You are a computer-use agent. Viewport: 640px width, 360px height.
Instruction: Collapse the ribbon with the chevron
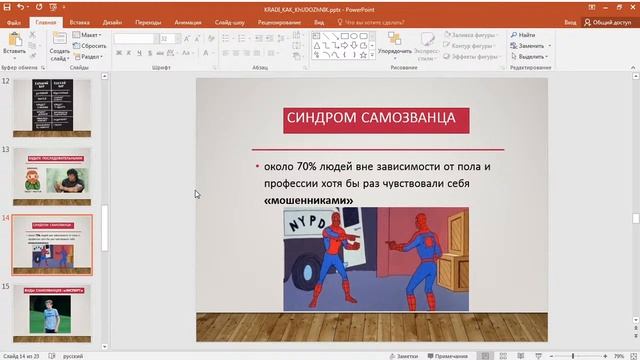[633, 68]
